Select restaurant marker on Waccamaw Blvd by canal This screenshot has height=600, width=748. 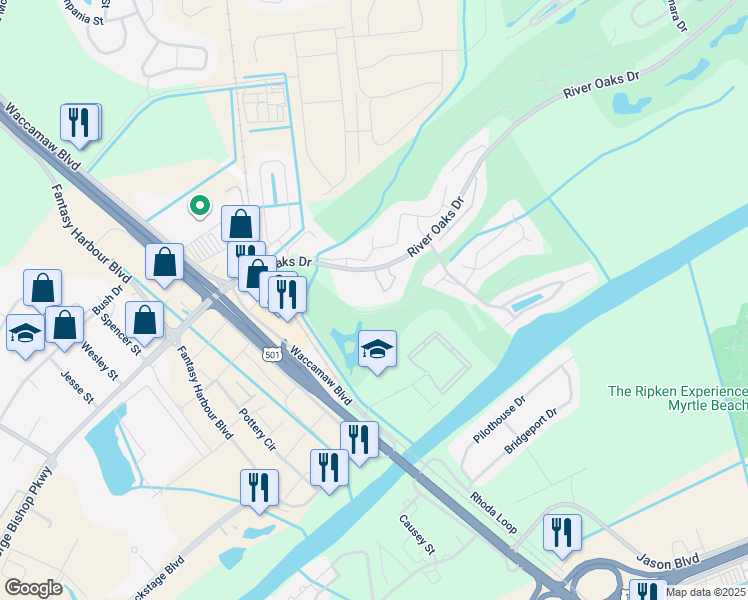click(360, 444)
